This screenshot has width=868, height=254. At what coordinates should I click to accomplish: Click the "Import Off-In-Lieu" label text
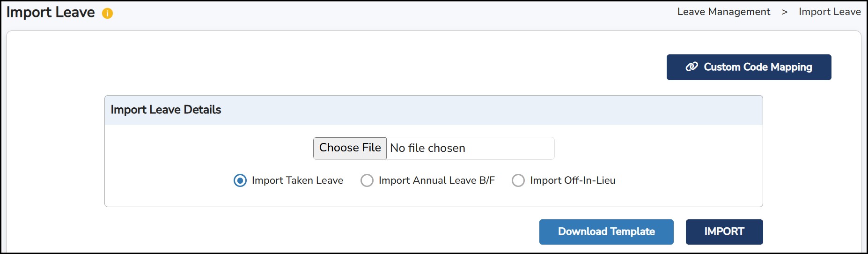point(573,180)
